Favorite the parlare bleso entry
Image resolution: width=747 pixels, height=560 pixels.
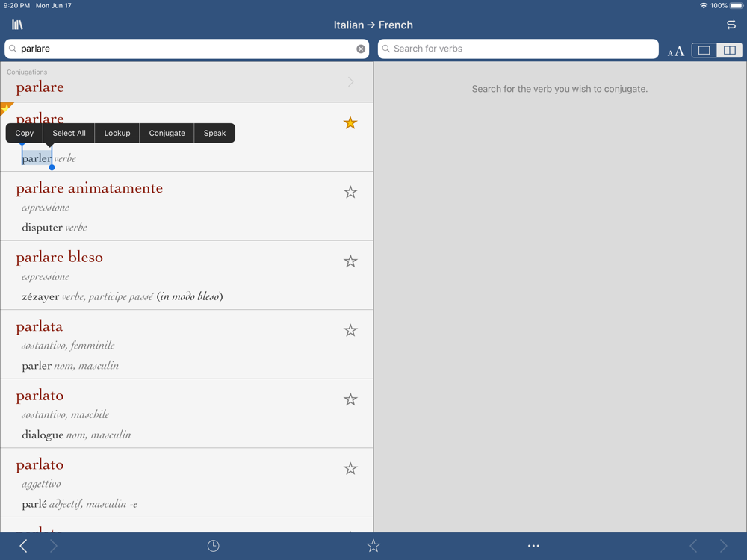coord(350,261)
